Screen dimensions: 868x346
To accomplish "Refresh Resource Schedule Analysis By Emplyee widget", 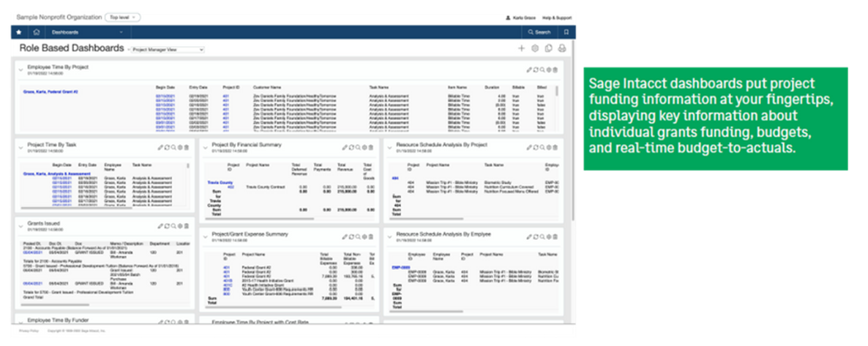I will 535,237.
